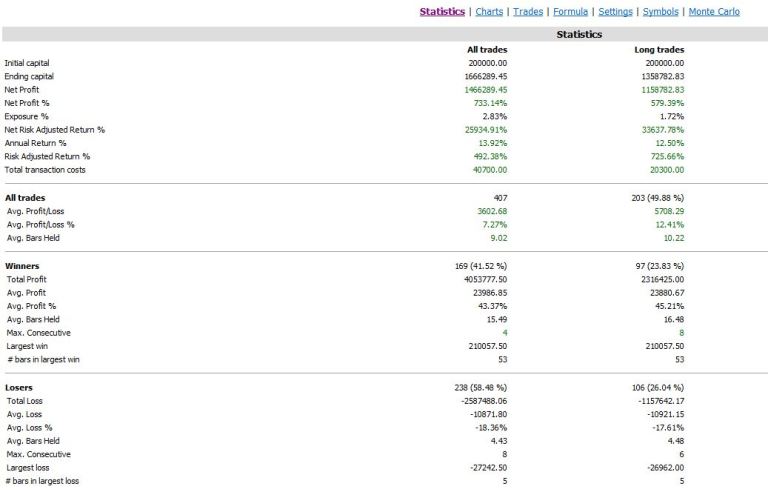Click the Ending capital value 1666289.45

(x=485, y=76)
